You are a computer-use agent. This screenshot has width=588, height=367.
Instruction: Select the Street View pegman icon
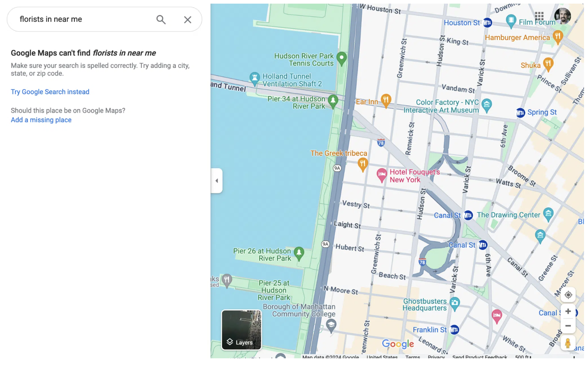[568, 343]
